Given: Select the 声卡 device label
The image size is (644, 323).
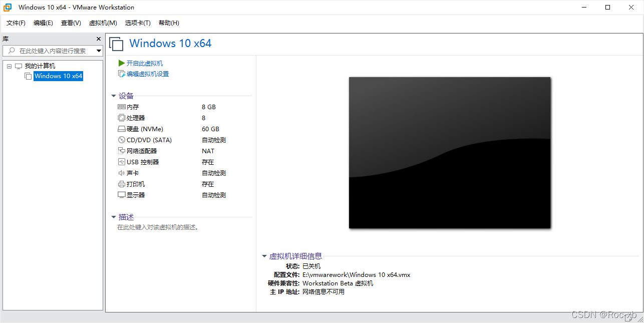Looking at the screenshot, I should click(x=133, y=173).
